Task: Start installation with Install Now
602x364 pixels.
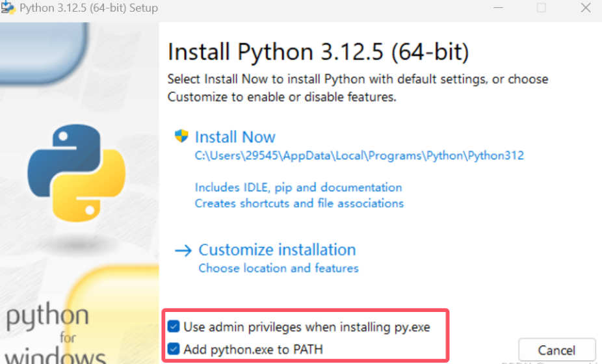Action: tap(235, 137)
